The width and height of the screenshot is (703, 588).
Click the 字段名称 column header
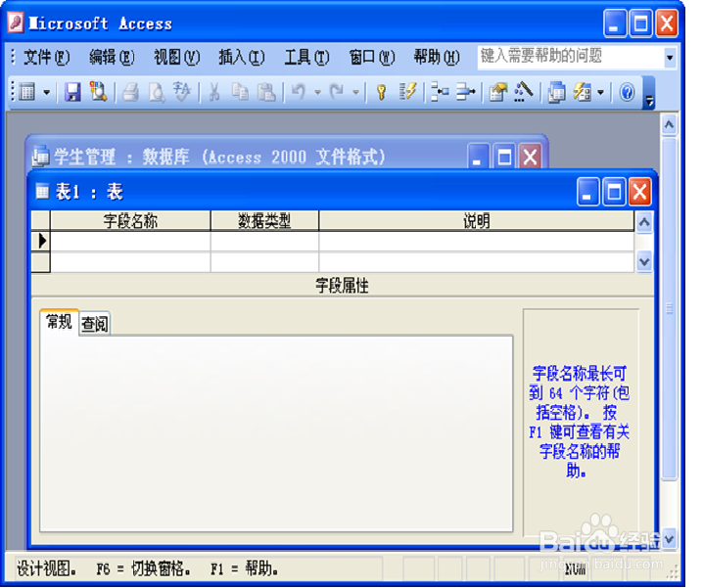[x=130, y=221]
